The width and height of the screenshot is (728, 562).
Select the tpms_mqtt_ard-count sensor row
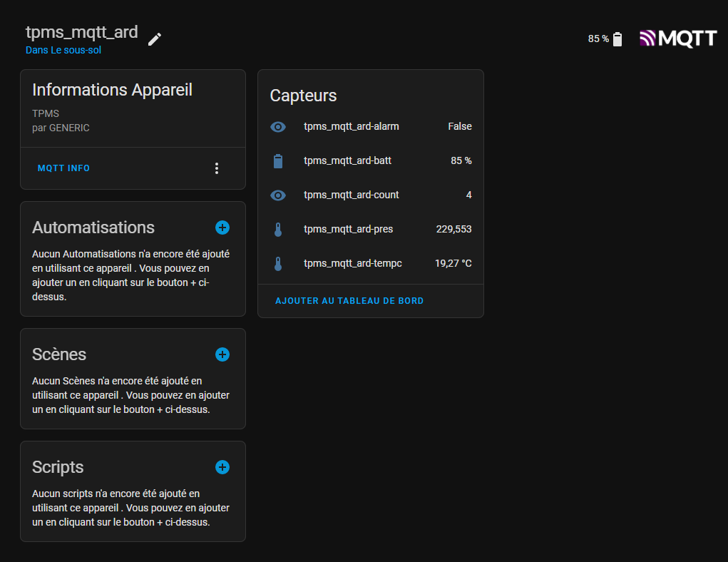(x=371, y=195)
